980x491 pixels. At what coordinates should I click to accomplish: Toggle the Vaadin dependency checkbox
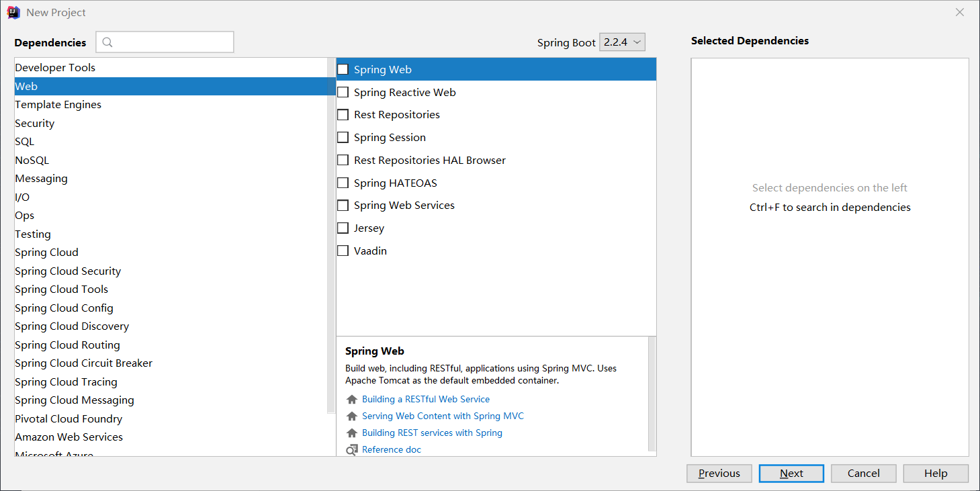(343, 251)
